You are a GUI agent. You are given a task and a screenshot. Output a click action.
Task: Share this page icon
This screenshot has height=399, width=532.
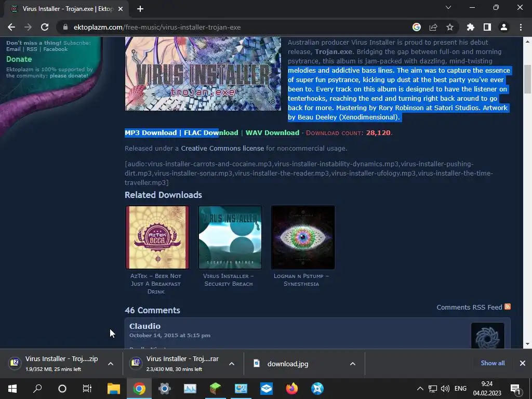(433, 27)
